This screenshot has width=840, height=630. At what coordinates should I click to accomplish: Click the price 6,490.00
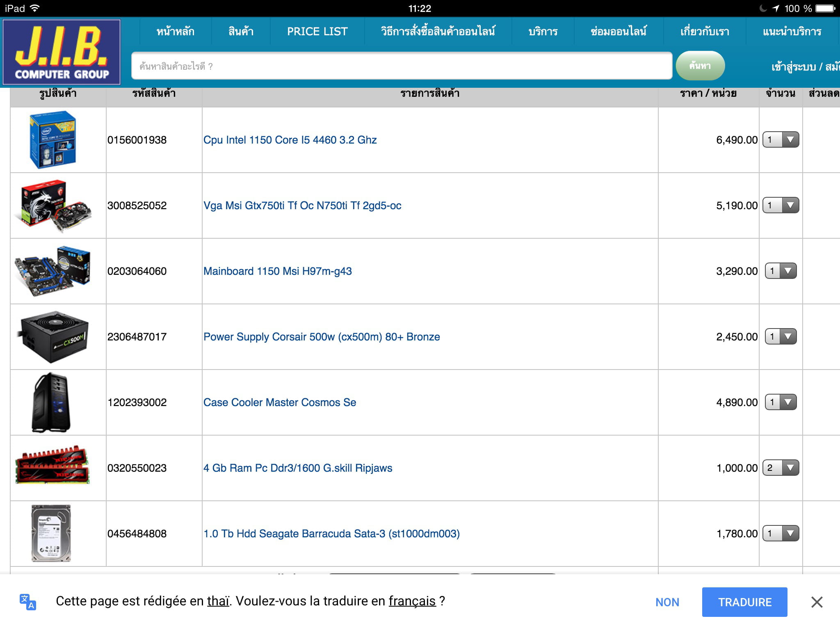click(x=737, y=140)
